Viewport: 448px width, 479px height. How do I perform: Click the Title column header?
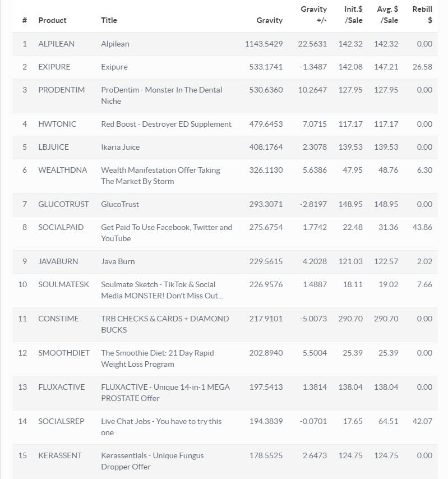(x=109, y=20)
